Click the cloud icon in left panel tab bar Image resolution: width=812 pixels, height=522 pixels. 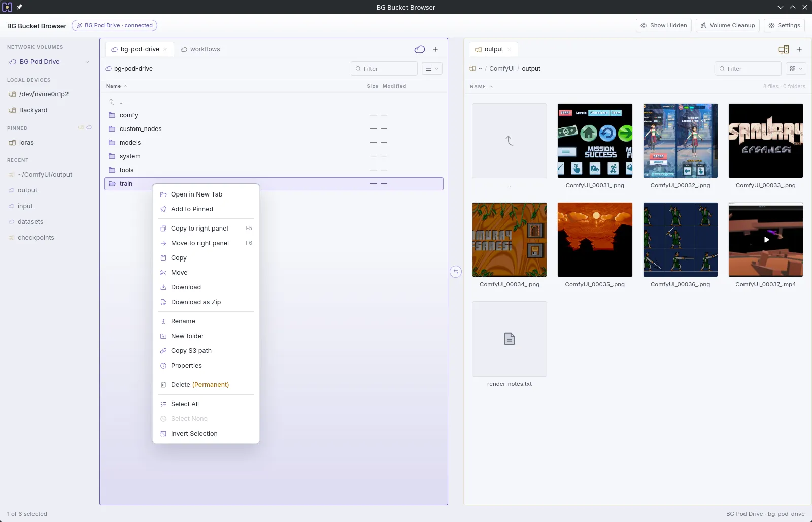420,49
